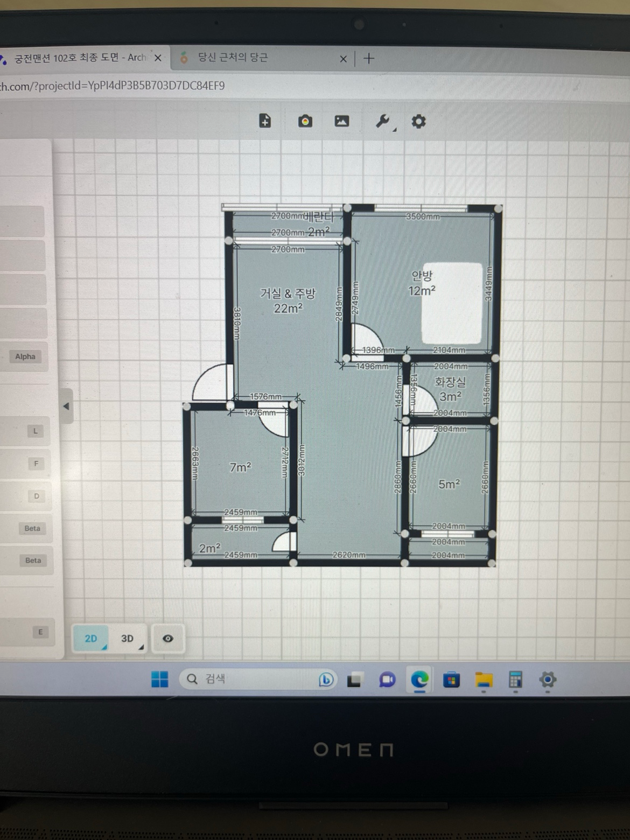Click the browser address bar URL
Image resolution: width=630 pixels, height=840 pixels.
tap(113, 86)
